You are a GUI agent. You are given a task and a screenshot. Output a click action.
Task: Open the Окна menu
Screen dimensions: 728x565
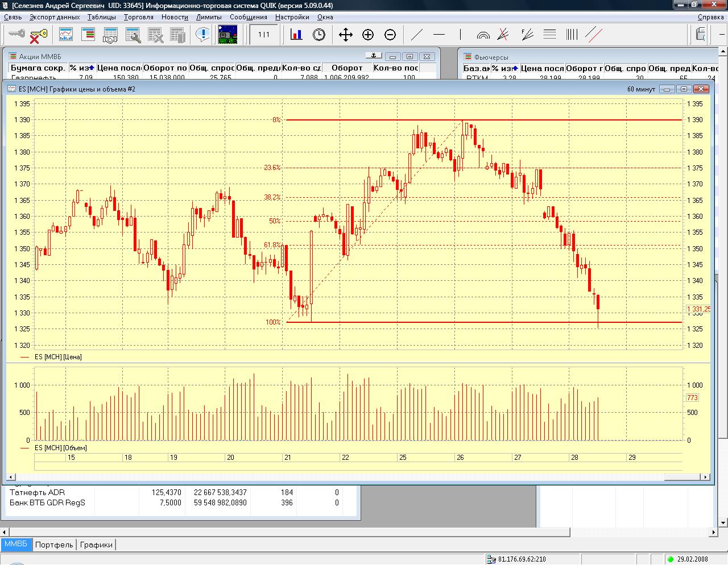325,17
